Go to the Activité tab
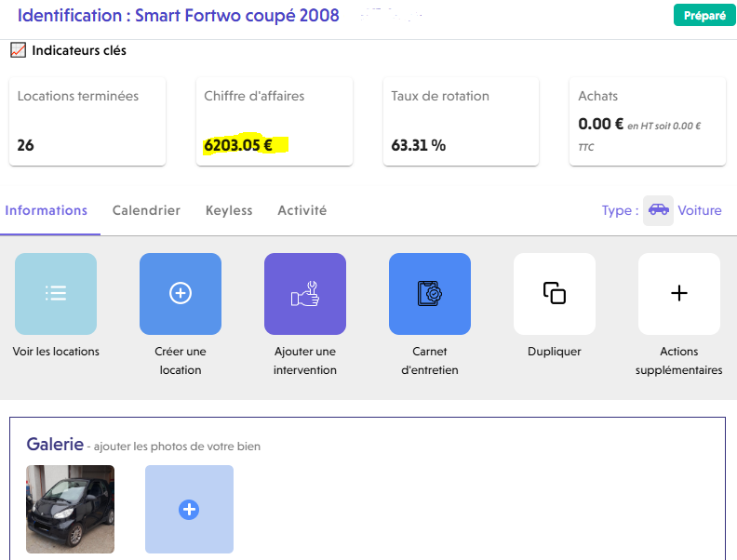Screen dimensions: 737x560 point(301,210)
